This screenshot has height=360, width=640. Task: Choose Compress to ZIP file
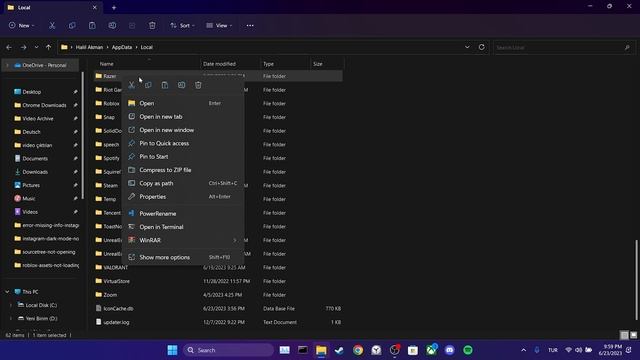183,170
